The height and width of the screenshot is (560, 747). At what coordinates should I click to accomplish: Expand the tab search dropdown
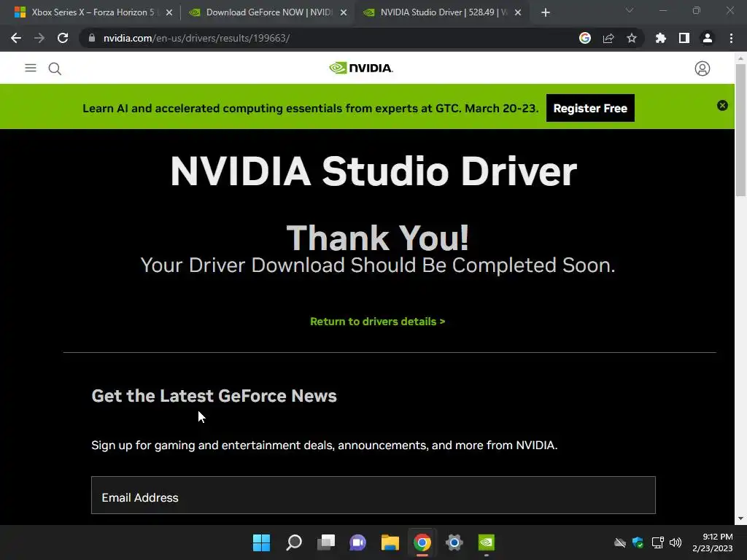point(630,10)
